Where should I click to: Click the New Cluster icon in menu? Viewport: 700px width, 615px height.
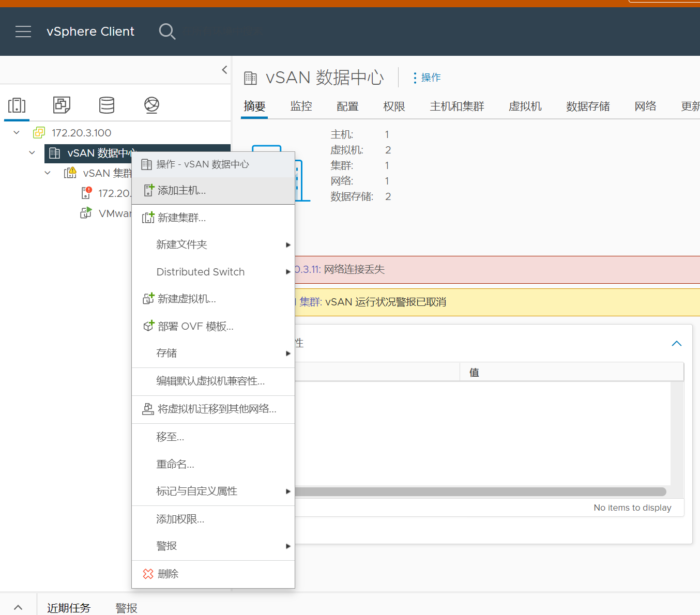pos(148,218)
